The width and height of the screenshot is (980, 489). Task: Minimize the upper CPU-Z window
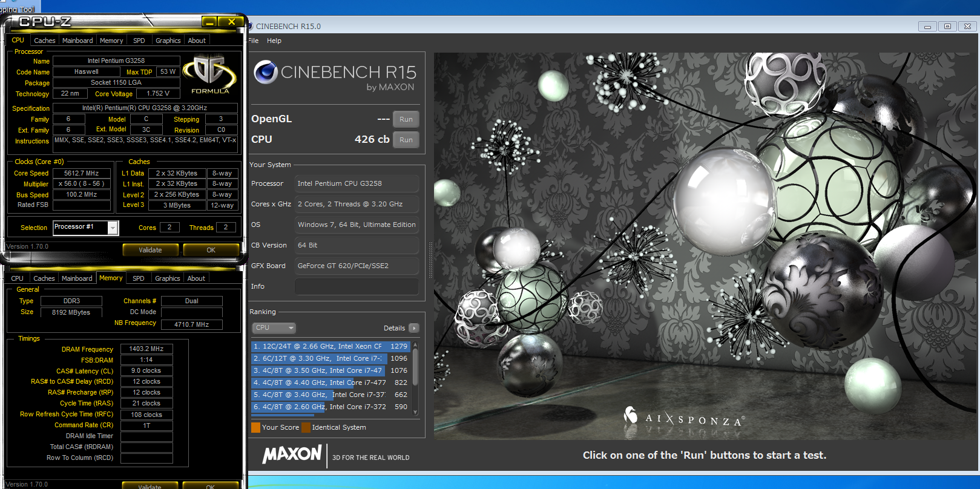tap(210, 22)
